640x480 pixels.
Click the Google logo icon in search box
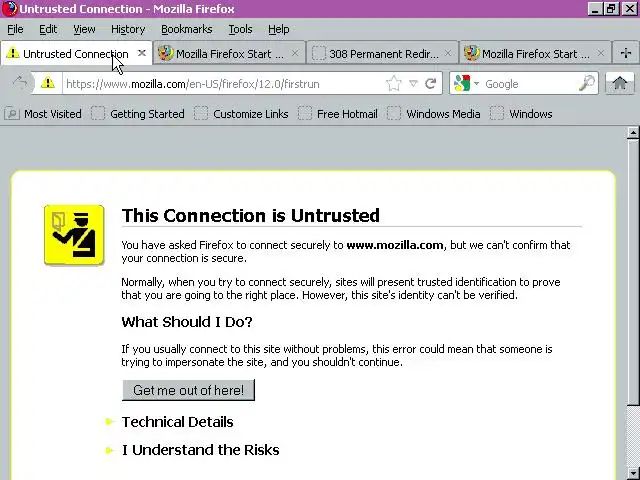pos(462,83)
